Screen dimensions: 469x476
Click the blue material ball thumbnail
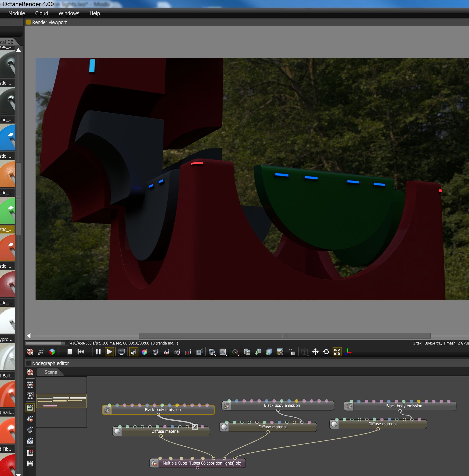tap(8, 137)
